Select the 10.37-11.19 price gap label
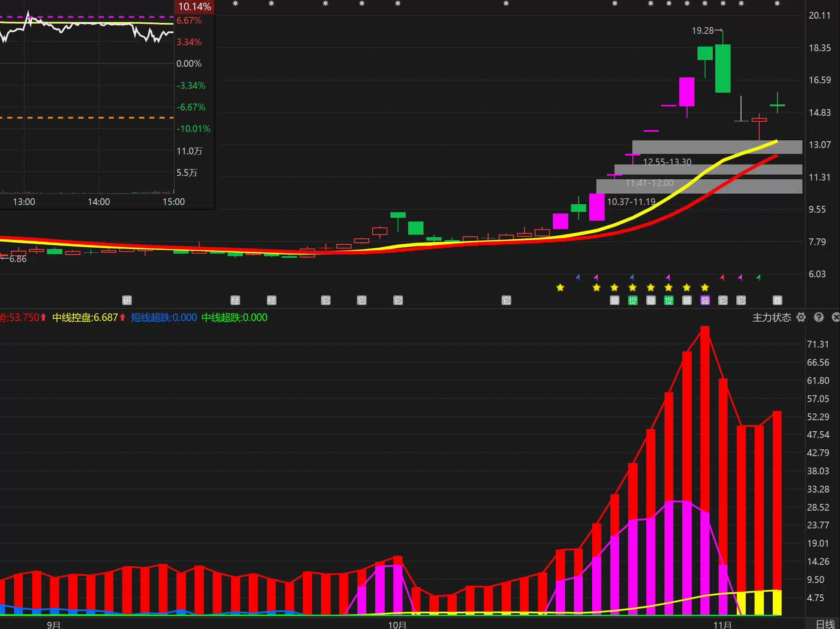Viewport: 840px width, 629px height. tap(631, 202)
